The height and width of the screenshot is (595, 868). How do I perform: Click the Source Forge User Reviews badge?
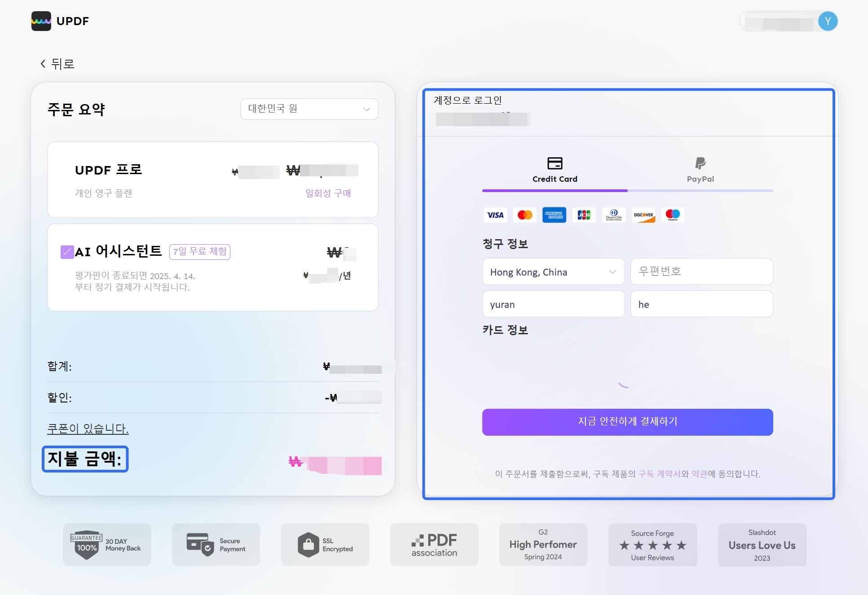click(652, 544)
